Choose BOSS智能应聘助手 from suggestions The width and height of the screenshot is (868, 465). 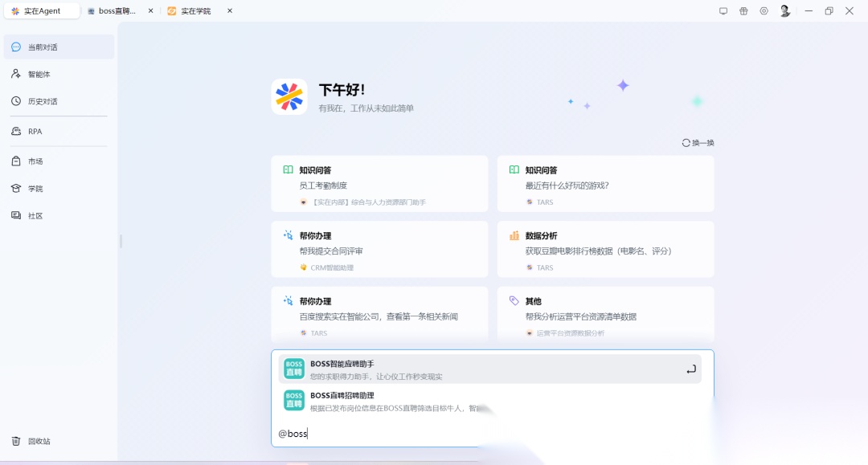coord(490,369)
